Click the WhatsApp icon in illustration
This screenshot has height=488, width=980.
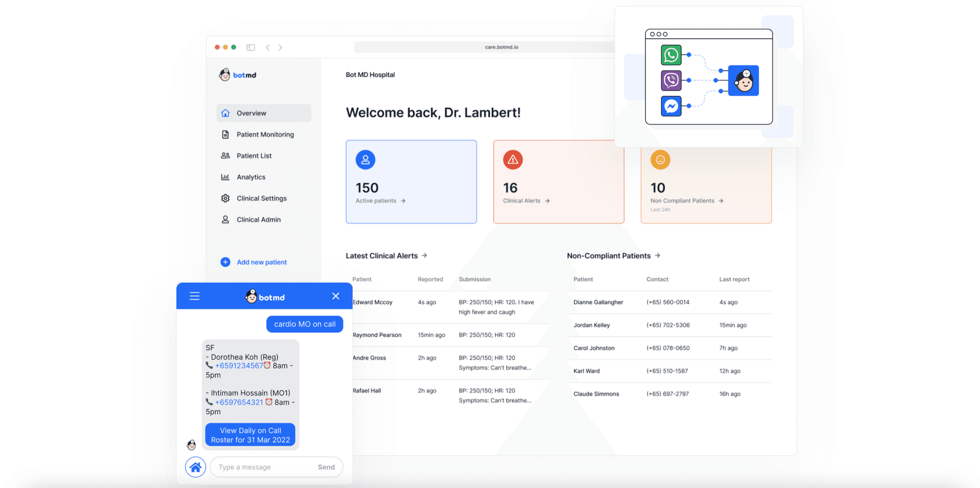point(671,55)
